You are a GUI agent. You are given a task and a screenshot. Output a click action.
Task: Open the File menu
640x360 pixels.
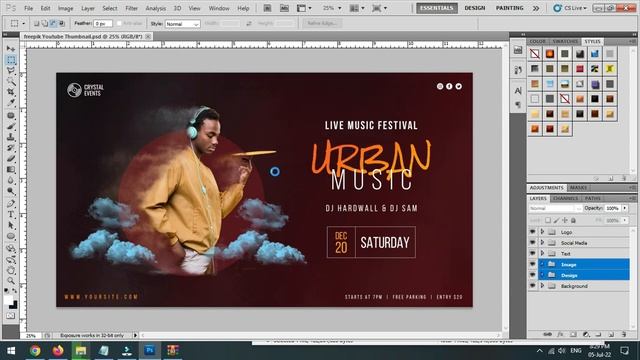[x=28, y=8]
